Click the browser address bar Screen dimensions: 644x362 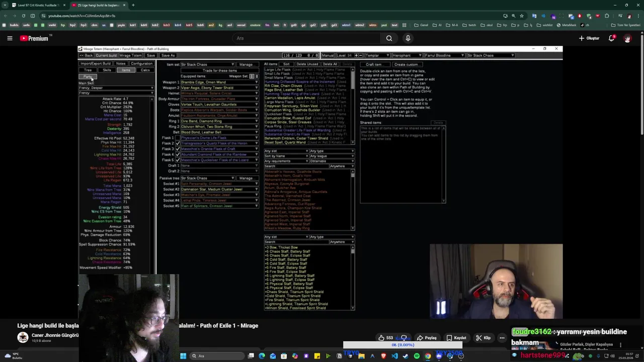272,16
